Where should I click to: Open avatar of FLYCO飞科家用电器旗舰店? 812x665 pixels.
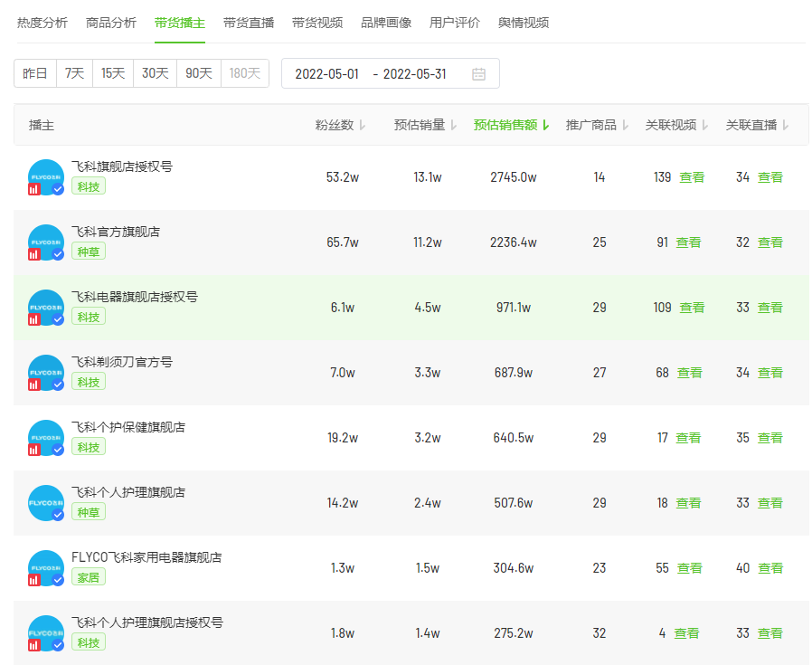[x=46, y=568]
